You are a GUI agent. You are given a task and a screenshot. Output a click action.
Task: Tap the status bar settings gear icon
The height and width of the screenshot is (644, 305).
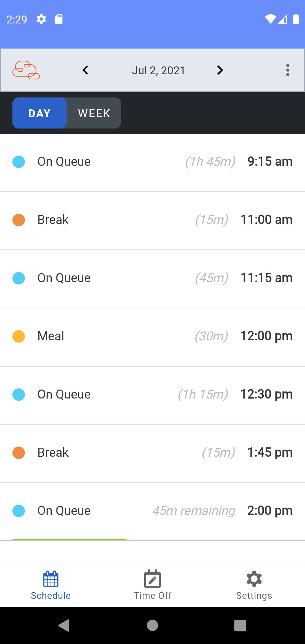[x=41, y=19]
